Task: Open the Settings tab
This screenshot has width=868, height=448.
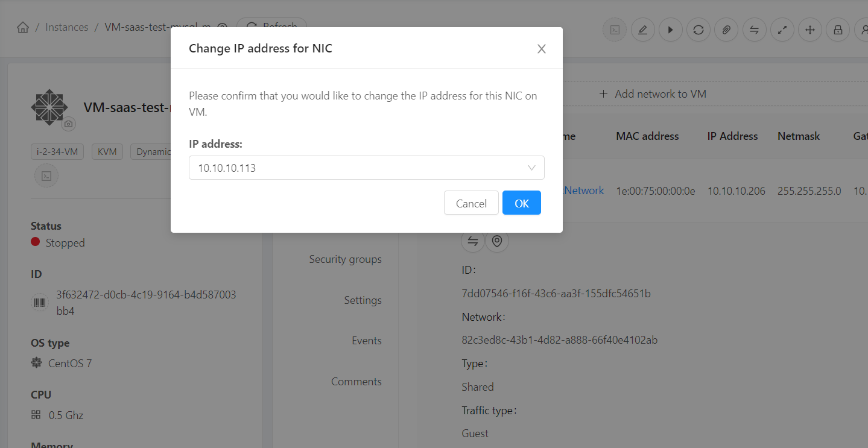Action: [363, 300]
